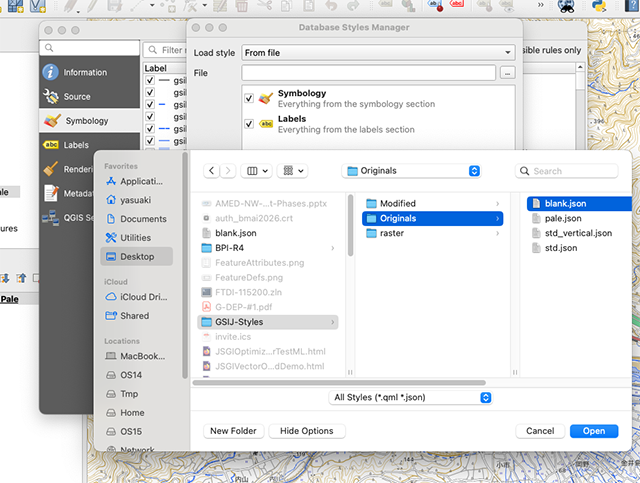
Task: Open OS14 volume in Locations
Action: (136, 375)
